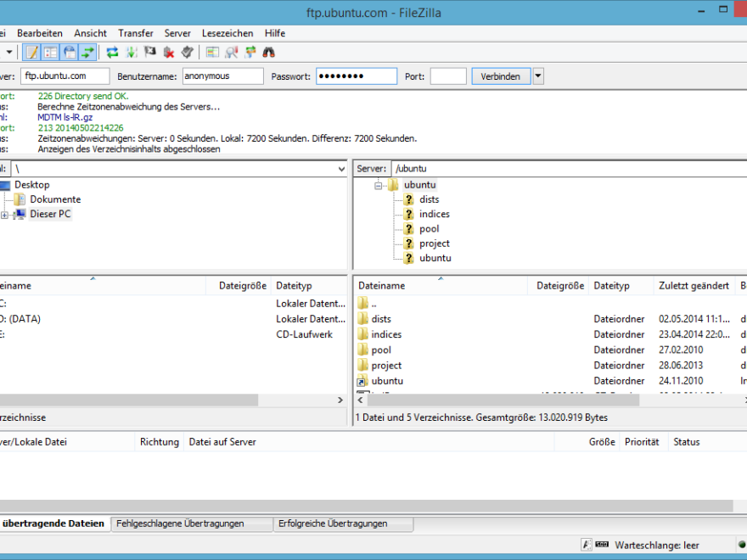Image resolution: width=747 pixels, height=560 pixels.
Task: Click the colored-rows list toolbar icon
Action: [x=212, y=53]
